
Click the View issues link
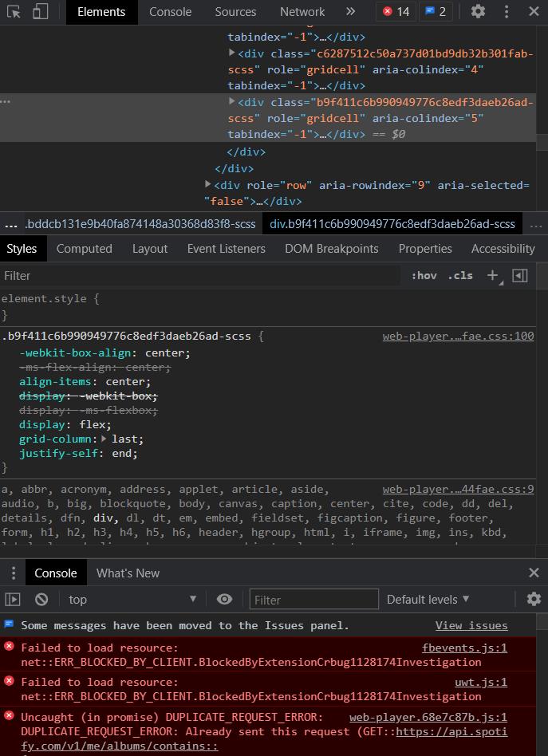click(x=471, y=625)
